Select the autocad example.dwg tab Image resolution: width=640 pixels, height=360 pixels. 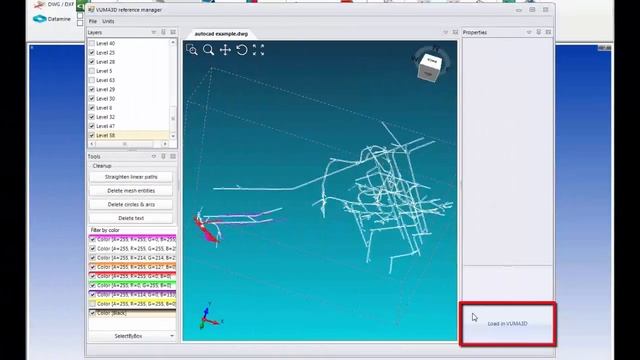point(221,34)
